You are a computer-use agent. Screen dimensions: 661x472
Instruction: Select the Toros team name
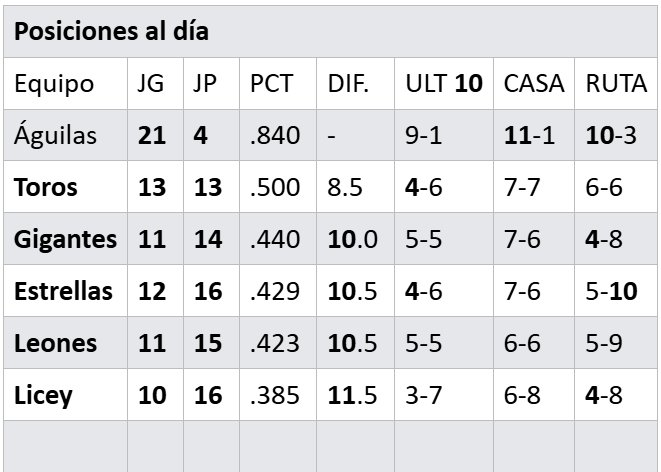point(45,187)
